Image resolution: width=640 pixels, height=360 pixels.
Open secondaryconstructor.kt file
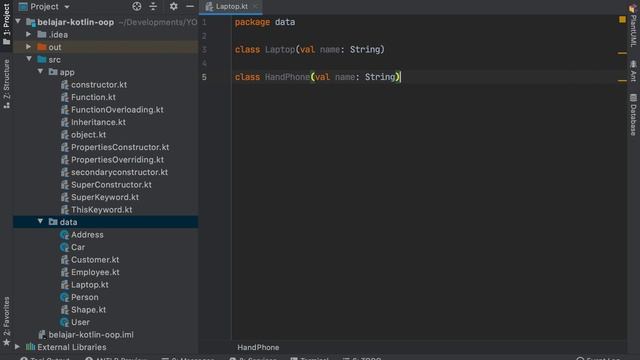[119, 172]
